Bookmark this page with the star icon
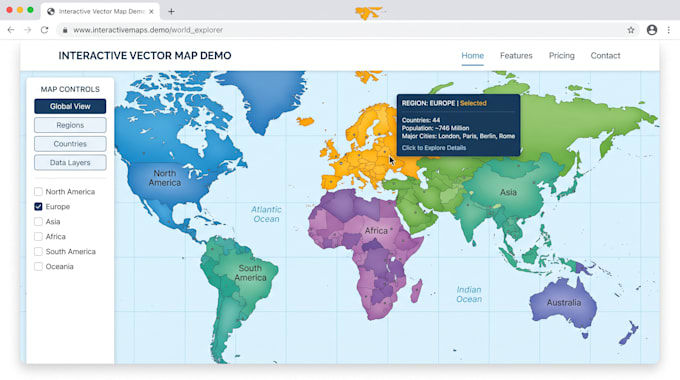680x380 pixels. coord(631,30)
